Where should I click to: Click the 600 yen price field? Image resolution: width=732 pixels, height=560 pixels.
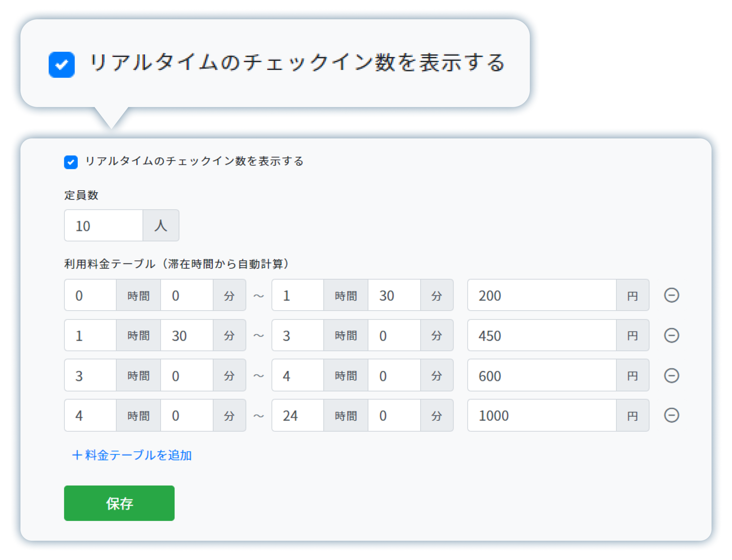[542, 375]
